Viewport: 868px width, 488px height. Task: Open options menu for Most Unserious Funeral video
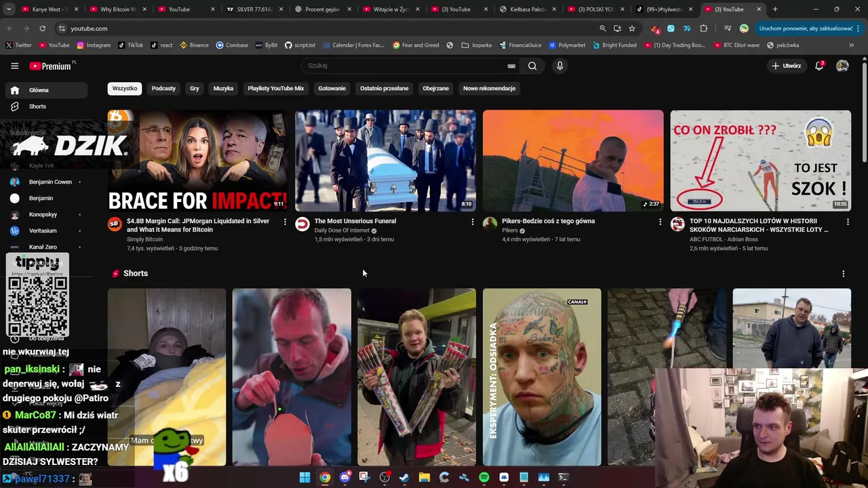tap(473, 222)
